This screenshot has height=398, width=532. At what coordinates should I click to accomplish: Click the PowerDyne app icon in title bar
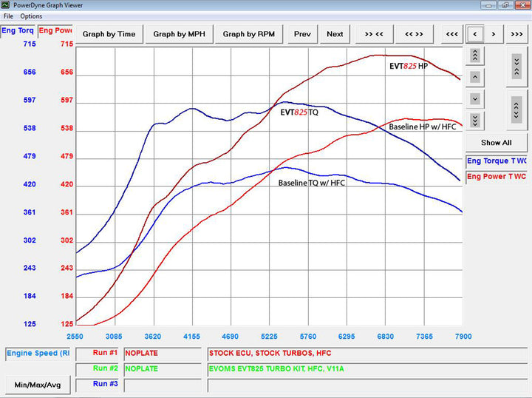click(5, 4)
